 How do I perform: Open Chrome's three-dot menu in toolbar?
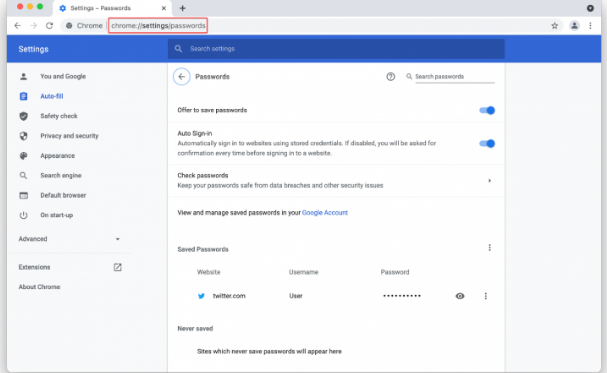[x=590, y=26]
